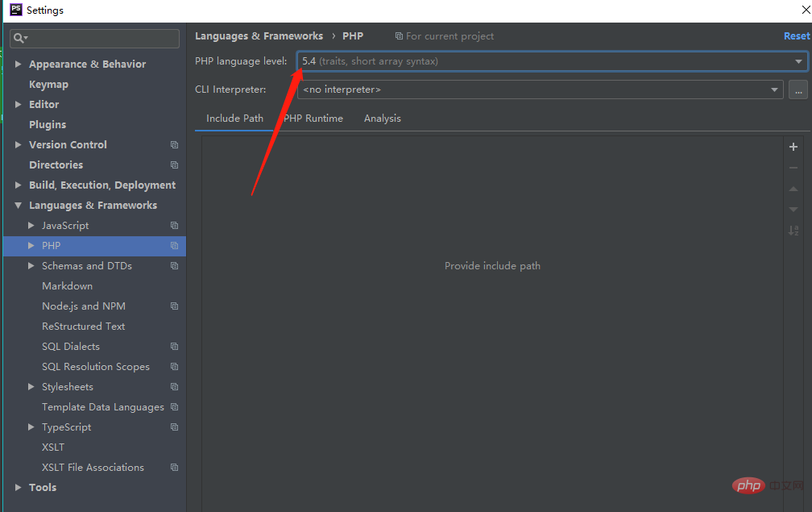Viewport: 812px width, 512px height.
Task: Click the search magnifier icon in settings
Action: pos(19,38)
